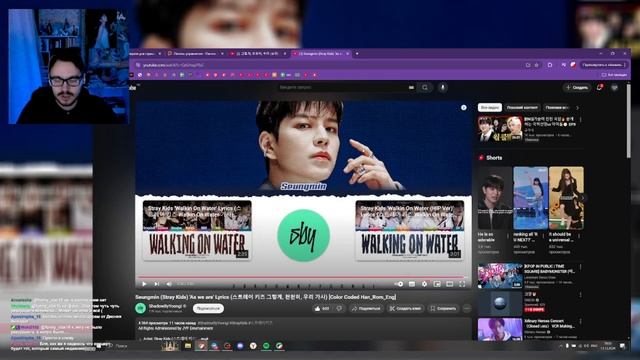Open the info card icon on video
Image resolution: width=640 pixels, height=360 pixels.
click(464, 107)
